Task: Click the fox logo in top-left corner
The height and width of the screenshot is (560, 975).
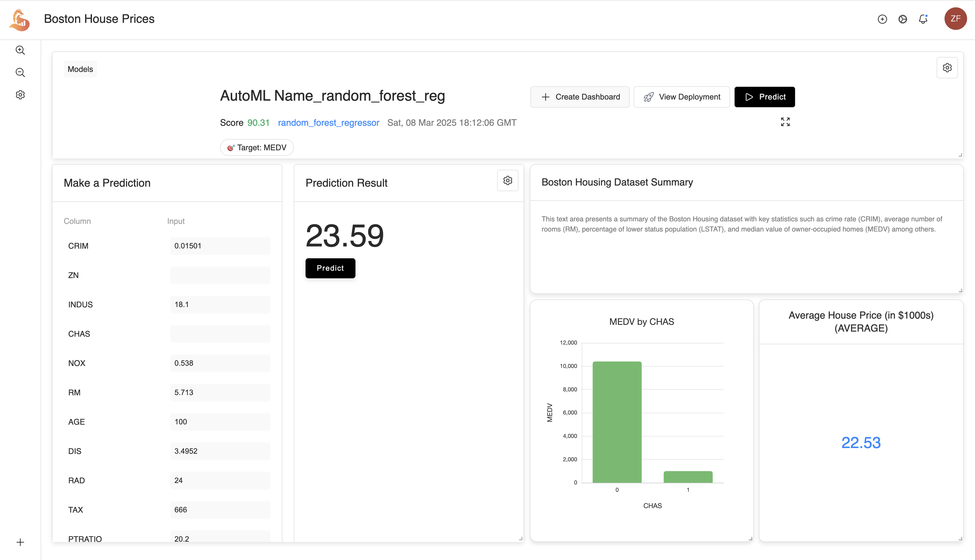Action: 20,20
